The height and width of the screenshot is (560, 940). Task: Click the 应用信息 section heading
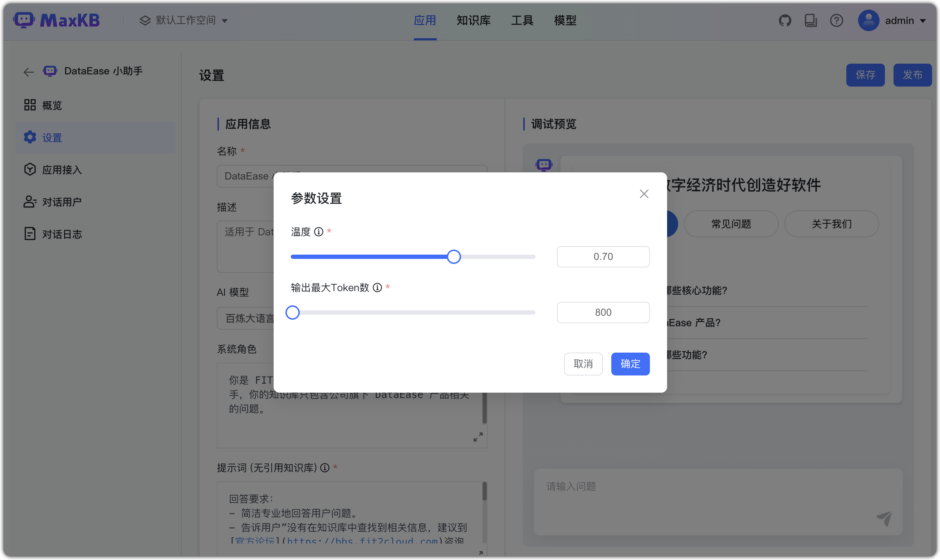pos(248,124)
